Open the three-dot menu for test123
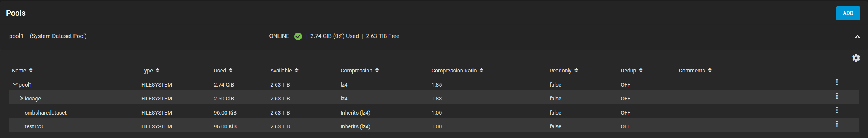 click(x=837, y=124)
